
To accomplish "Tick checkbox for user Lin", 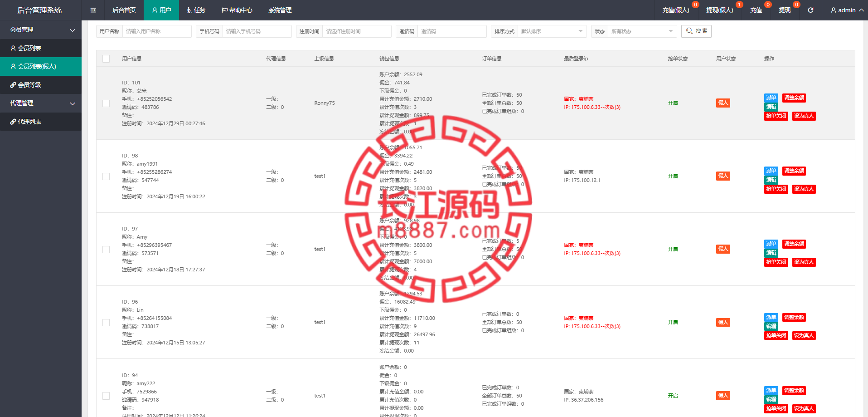I will [106, 322].
